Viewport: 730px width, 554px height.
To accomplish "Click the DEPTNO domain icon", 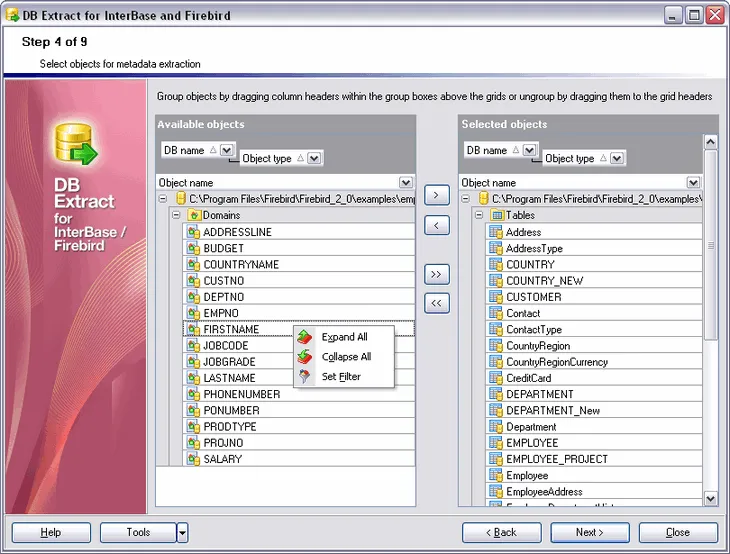I will click(193, 297).
